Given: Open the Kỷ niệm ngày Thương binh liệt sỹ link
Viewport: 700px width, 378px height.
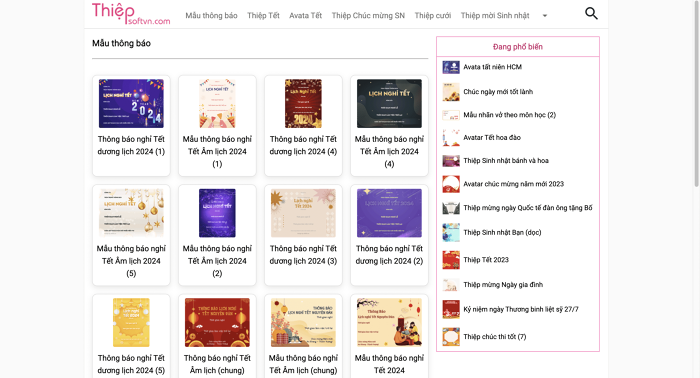Looking at the screenshot, I should coord(521,309).
